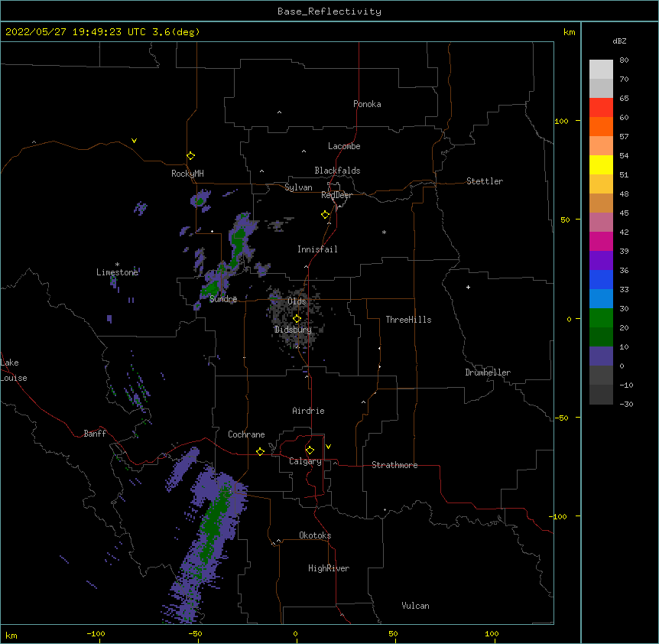Click the green radar echo near Sundre

[x=211, y=288]
